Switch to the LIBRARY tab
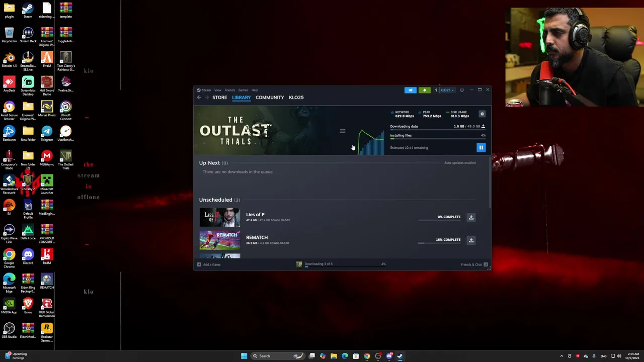The height and width of the screenshot is (362, 644). tap(242, 98)
